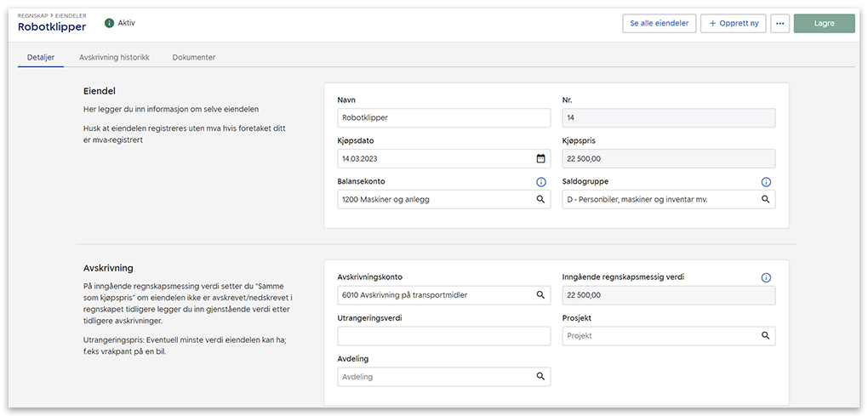Click the search icon in Balansekonto field
Screen dimensions: 868x416
(x=540, y=200)
